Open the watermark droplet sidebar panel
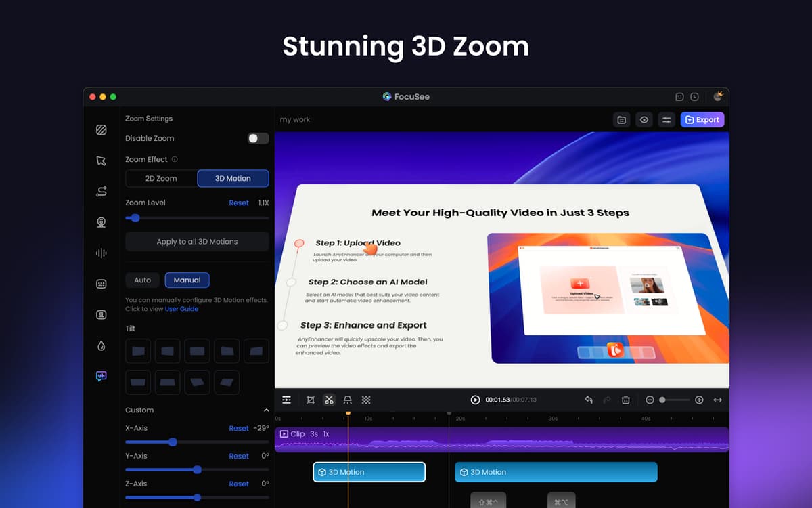Viewport: 812px width, 508px height. [x=101, y=345]
